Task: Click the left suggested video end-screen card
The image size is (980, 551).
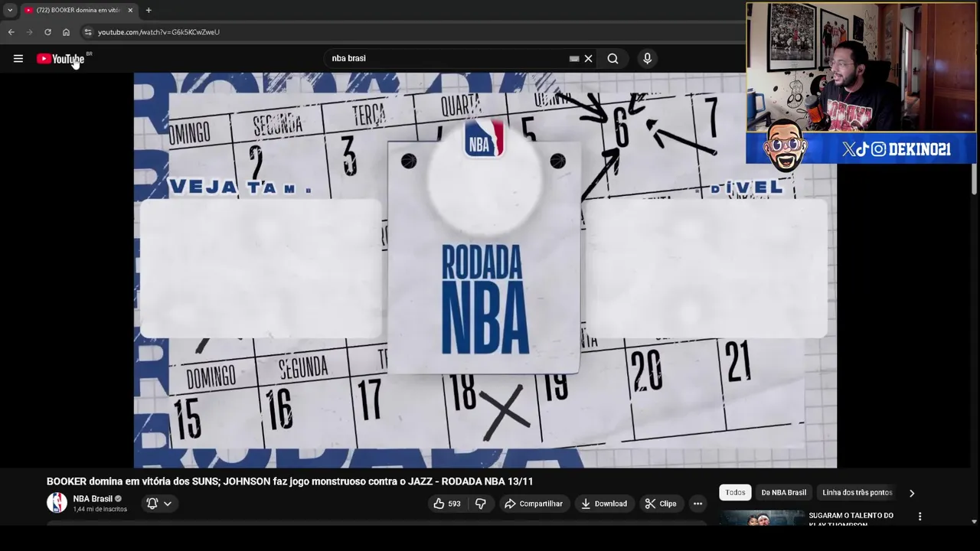Action: [261, 268]
